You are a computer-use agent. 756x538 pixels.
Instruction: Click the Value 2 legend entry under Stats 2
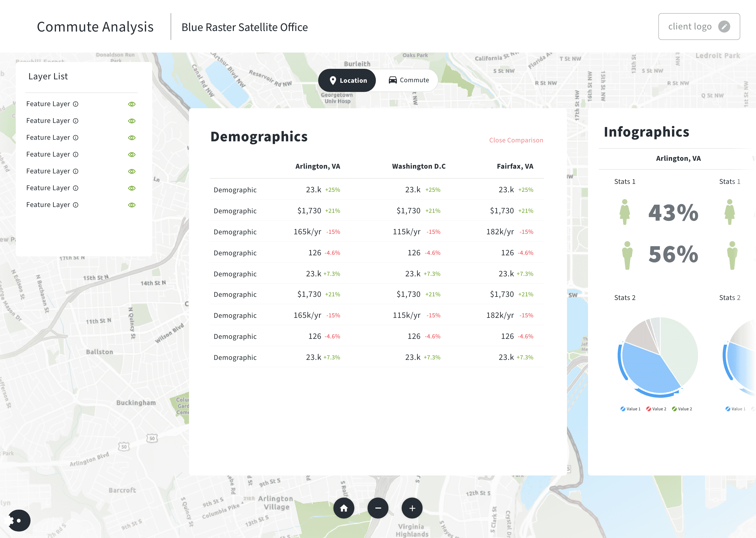click(x=657, y=408)
